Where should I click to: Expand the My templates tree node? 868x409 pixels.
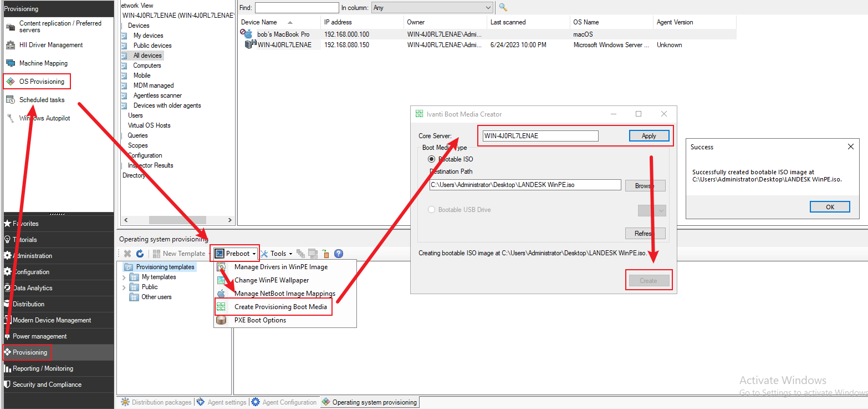click(124, 277)
